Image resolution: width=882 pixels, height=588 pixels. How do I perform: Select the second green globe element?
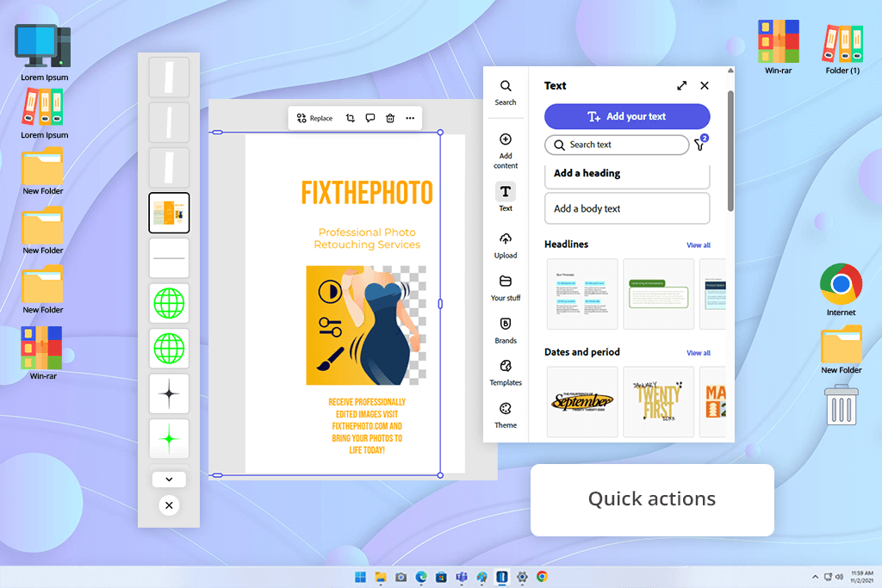[169, 349]
